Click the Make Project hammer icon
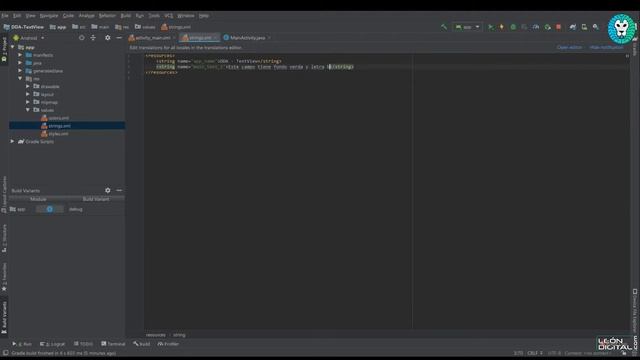Image resolution: width=640 pixels, height=360 pixels. click(444, 27)
